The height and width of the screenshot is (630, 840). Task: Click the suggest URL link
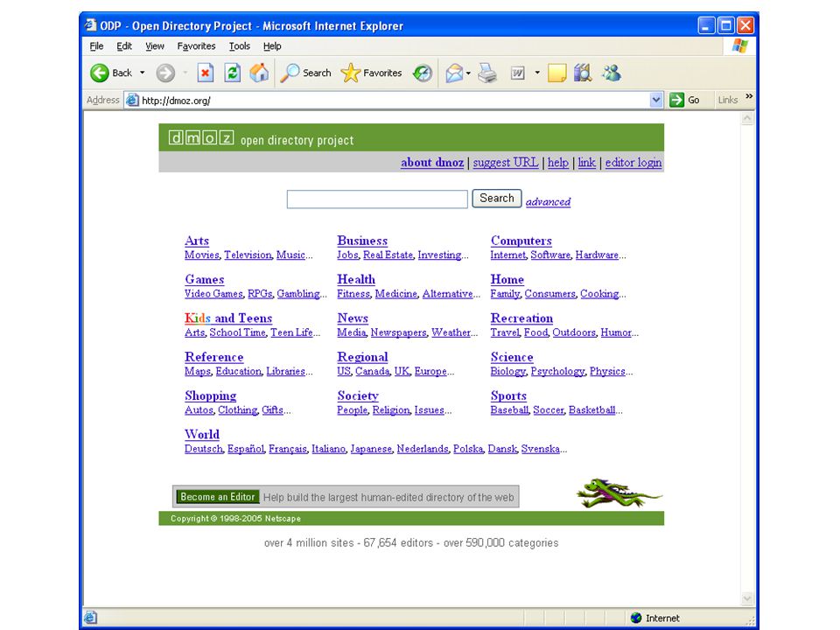tap(506, 163)
